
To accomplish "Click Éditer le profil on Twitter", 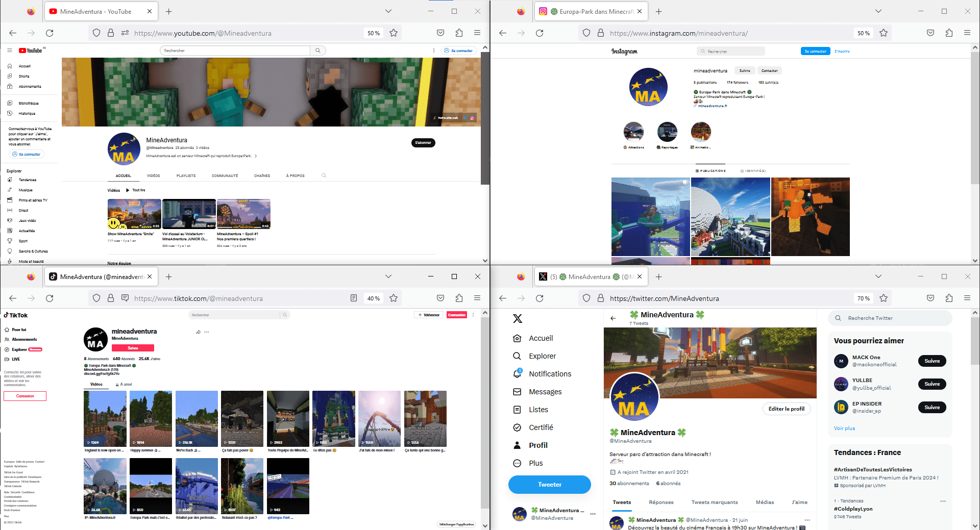I will 786,409.
